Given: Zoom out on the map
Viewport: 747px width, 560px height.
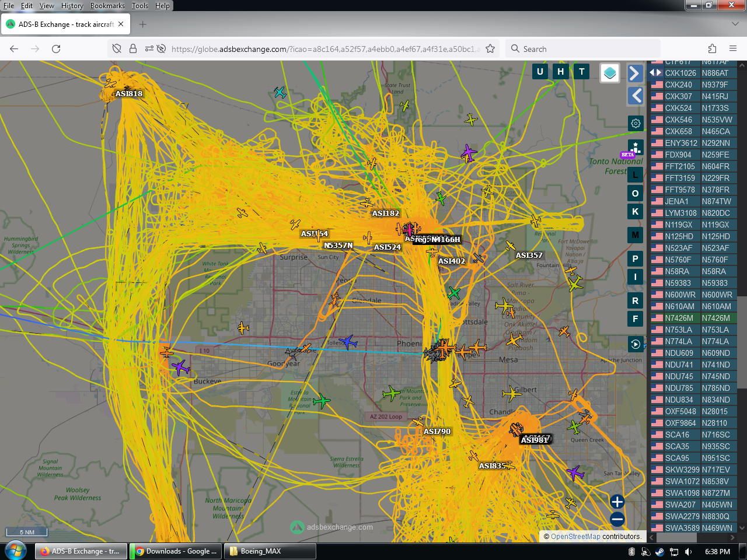Looking at the screenshot, I should click(617, 519).
